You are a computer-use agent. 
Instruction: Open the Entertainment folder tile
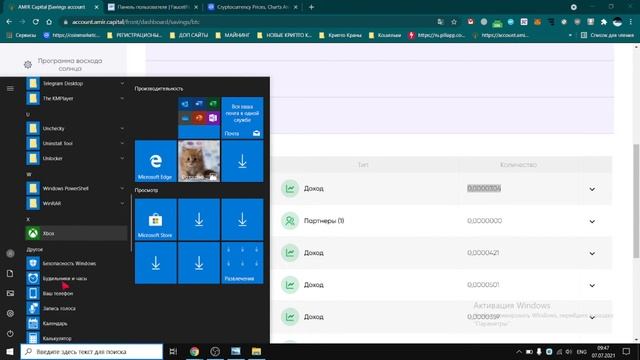(242, 263)
